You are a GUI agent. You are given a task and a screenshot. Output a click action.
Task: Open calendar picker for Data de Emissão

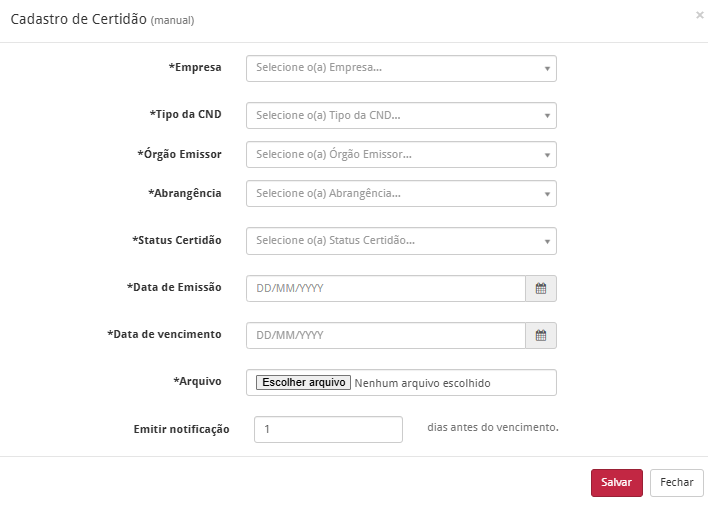(541, 288)
